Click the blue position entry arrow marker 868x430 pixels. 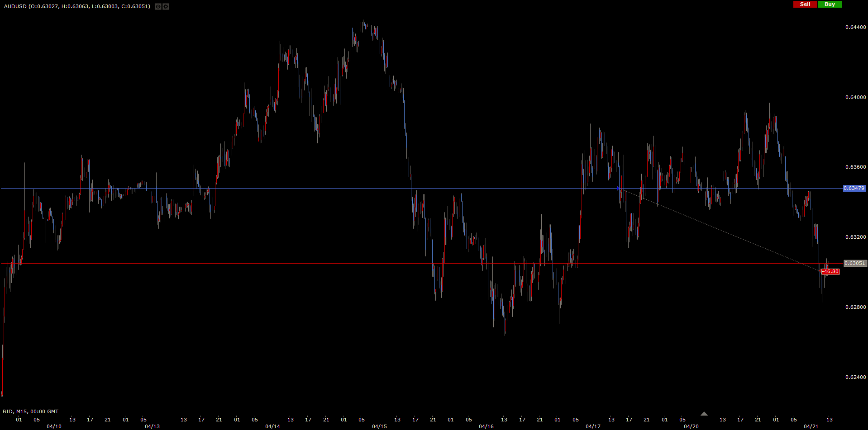(x=618, y=188)
